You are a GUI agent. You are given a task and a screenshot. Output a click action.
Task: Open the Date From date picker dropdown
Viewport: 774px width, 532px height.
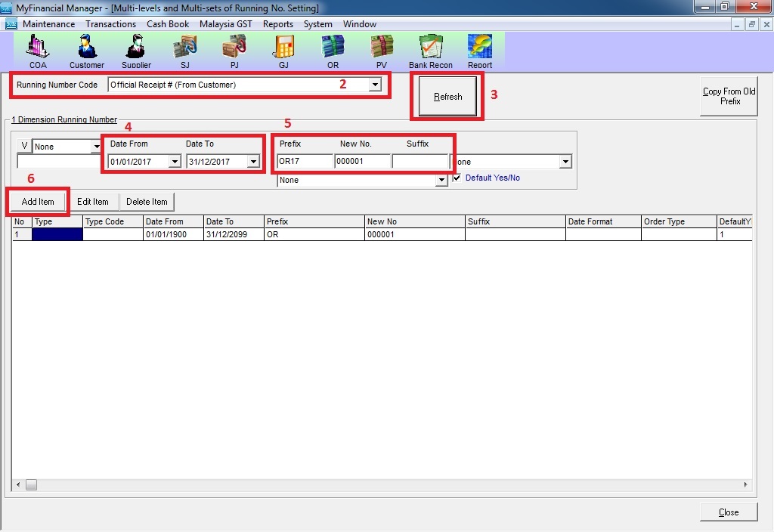(x=175, y=162)
